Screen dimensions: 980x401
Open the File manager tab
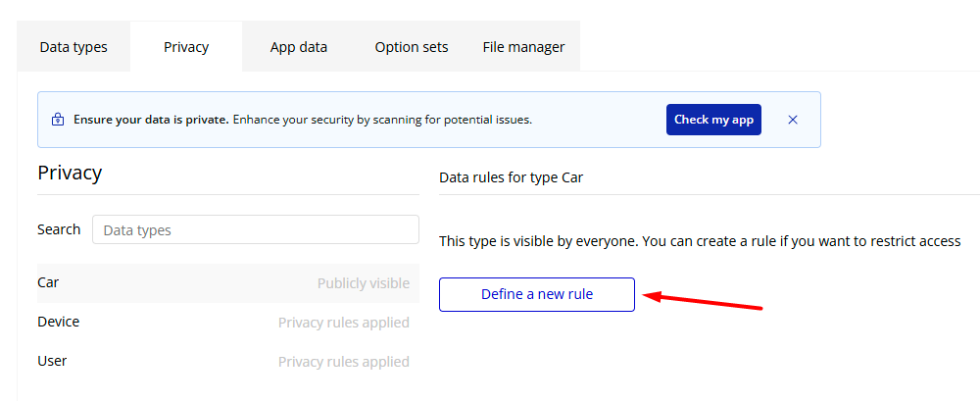click(x=523, y=47)
